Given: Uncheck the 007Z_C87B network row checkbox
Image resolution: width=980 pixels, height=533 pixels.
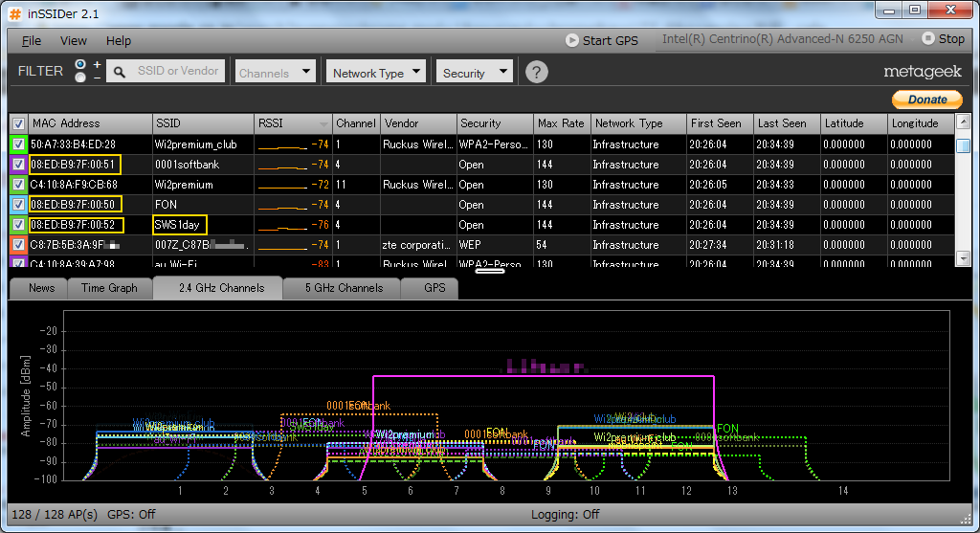Looking at the screenshot, I should tap(19, 244).
